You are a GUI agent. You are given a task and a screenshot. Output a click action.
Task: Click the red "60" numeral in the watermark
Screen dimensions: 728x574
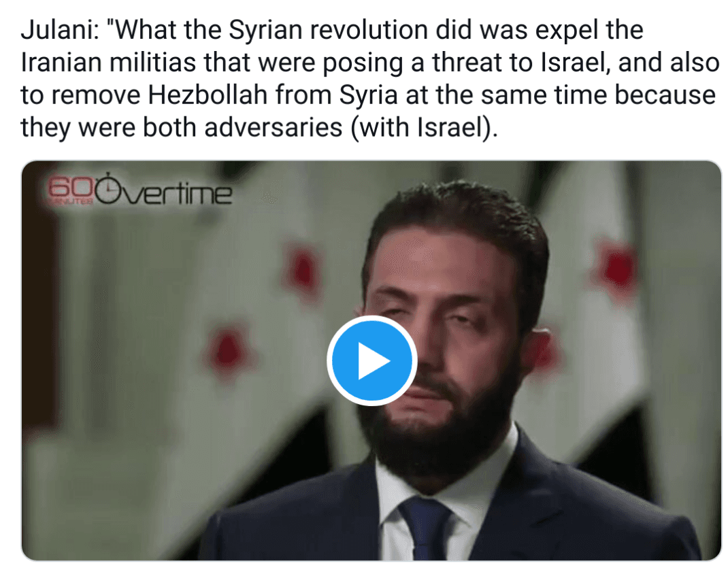(70, 188)
